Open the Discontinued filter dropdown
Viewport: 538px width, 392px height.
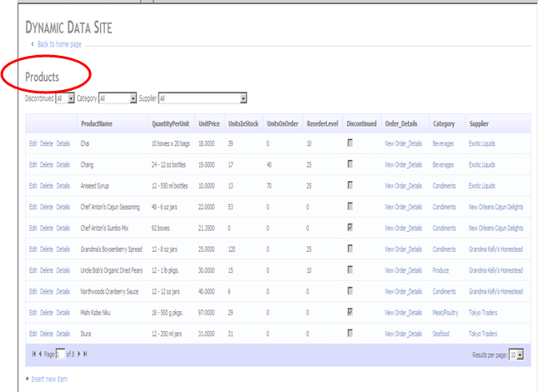pos(65,98)
